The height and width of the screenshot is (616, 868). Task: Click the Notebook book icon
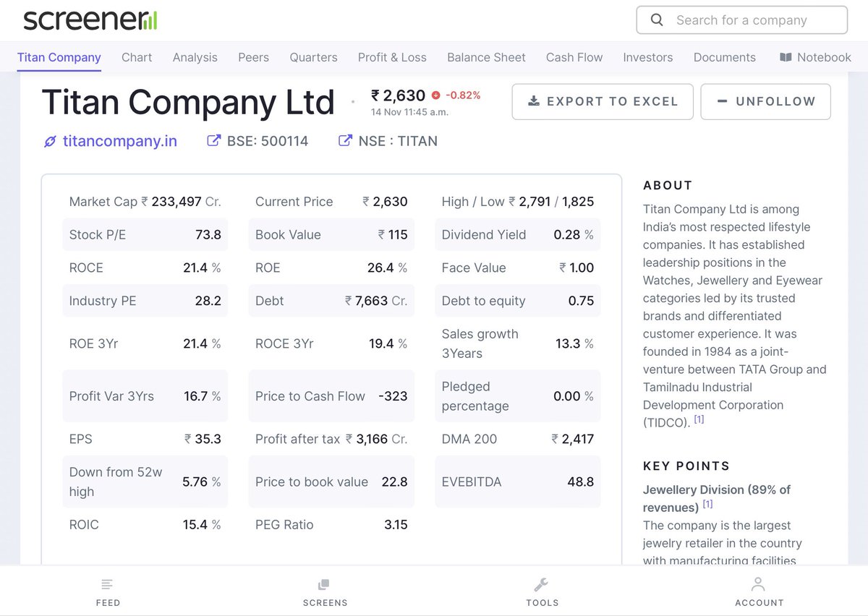pos(786,57)
